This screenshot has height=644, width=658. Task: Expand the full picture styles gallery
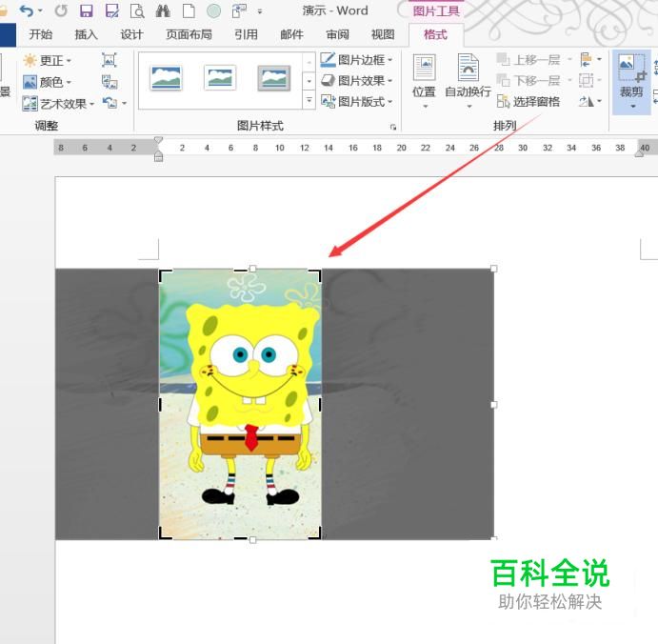click(309, 101)
